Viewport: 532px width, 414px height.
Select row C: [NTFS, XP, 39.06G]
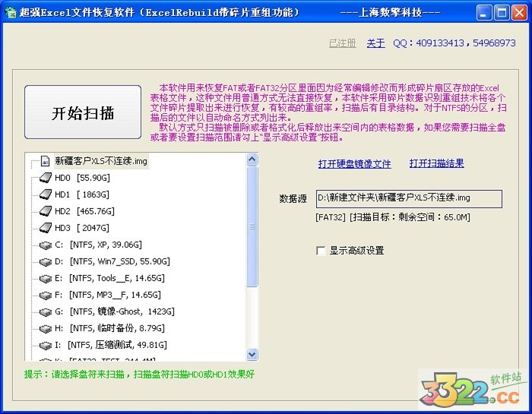98,245
